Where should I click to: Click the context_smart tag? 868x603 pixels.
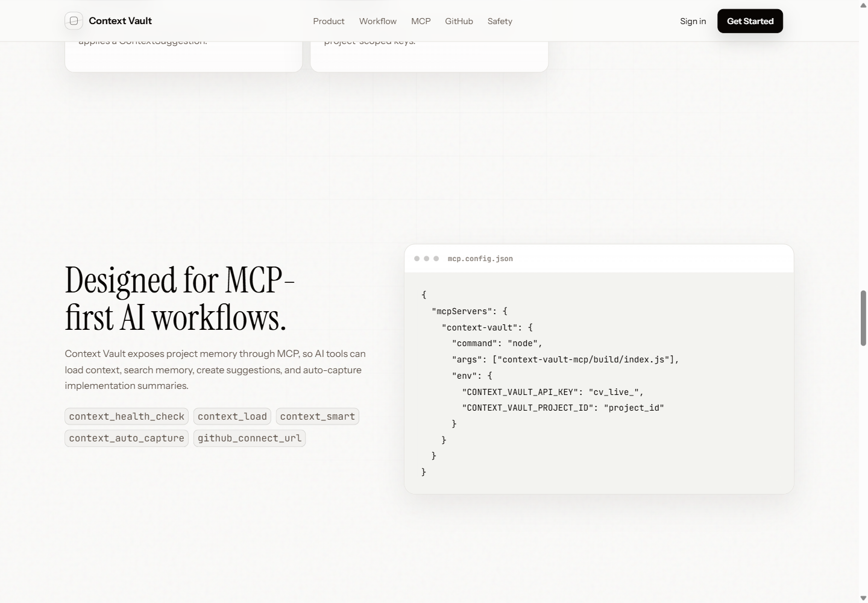(318, 416)
